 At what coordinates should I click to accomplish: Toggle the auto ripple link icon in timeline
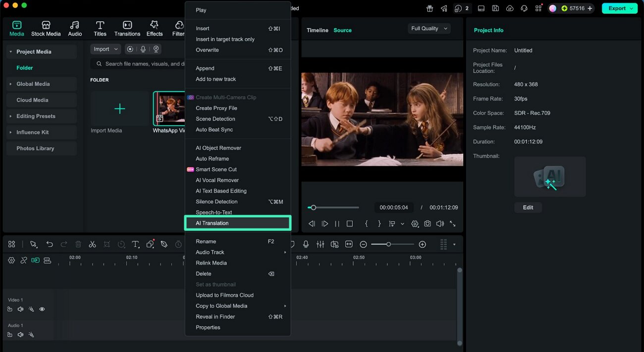[x=35, y=260]
